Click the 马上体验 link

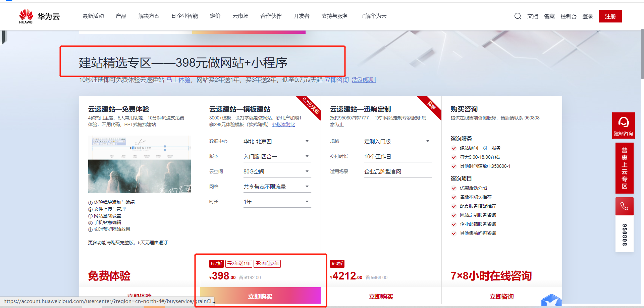tap(178, 80)
